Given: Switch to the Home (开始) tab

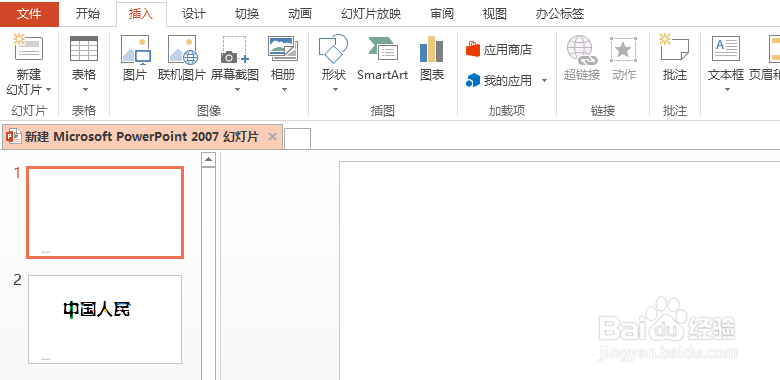Looking at the screenshot, I should click(x=88, y=14).
